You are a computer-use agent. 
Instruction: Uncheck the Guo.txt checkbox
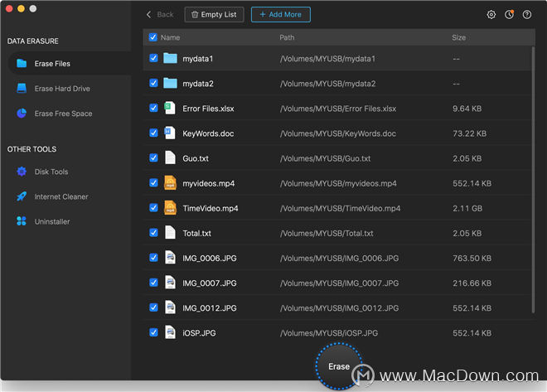tap(153, 158)
